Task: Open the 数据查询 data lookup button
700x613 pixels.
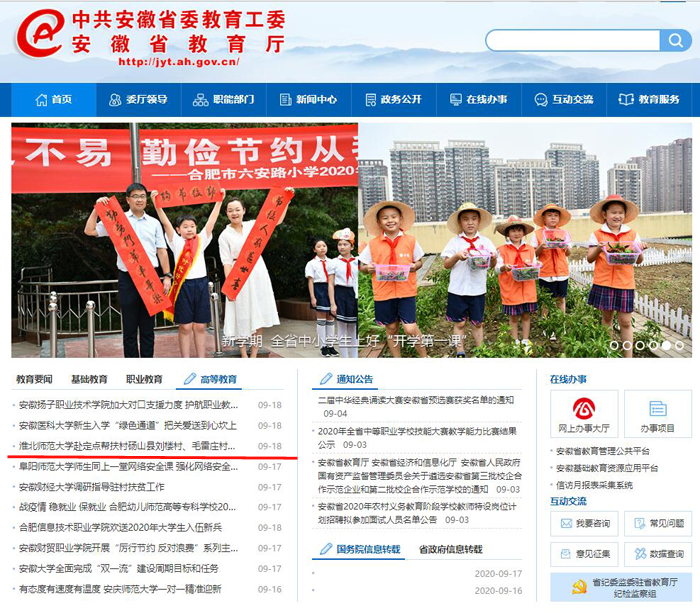Action: [657, 553]
